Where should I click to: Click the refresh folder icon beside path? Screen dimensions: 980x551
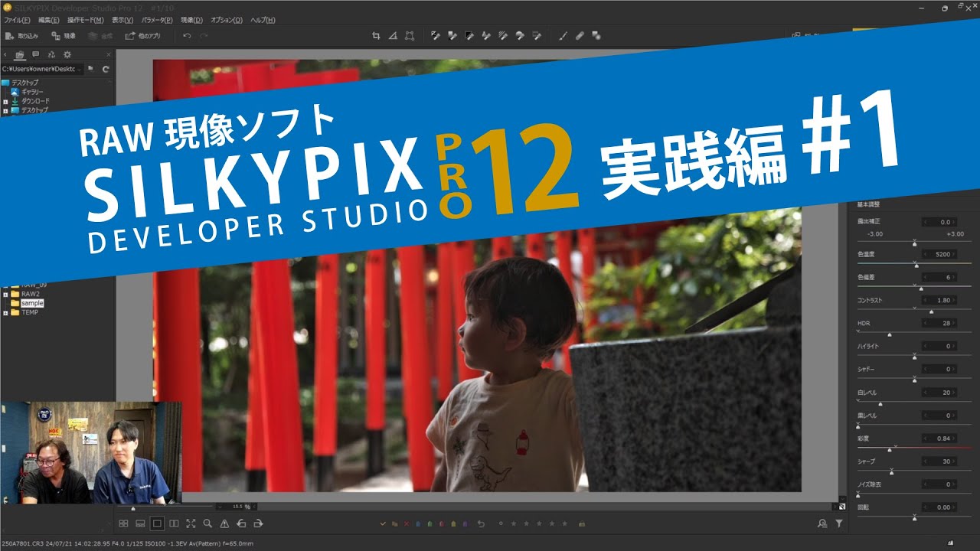(106, 69)
